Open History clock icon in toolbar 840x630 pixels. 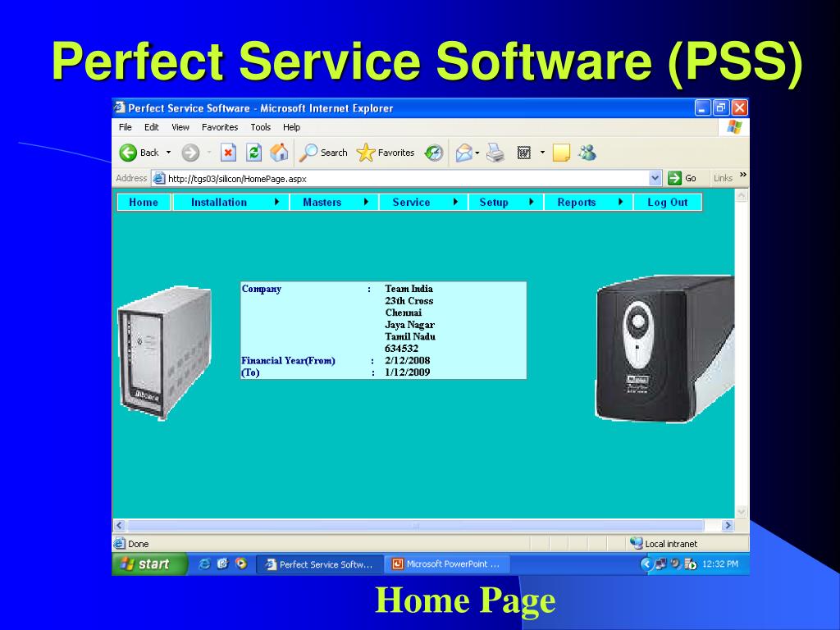[433, 153]
